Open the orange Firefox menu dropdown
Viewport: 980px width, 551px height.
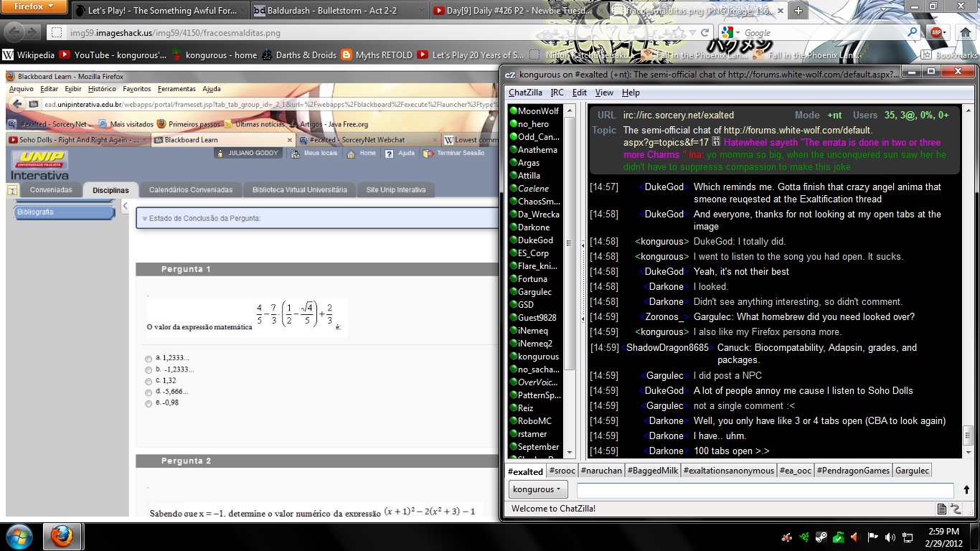[34, 6]
